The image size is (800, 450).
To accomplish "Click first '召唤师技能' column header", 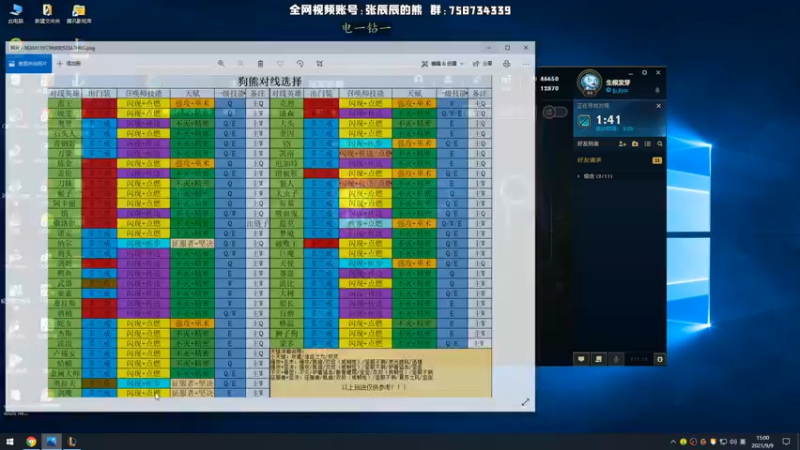I will pyautogui.click(x=143, y=93).
